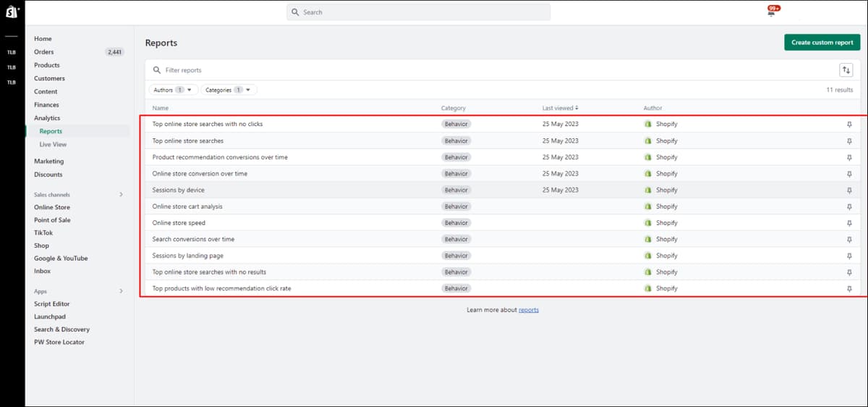Pin the 'Sessions by device' report
The height and width of the screenshot is (407, 868).
tap(849, 190)
